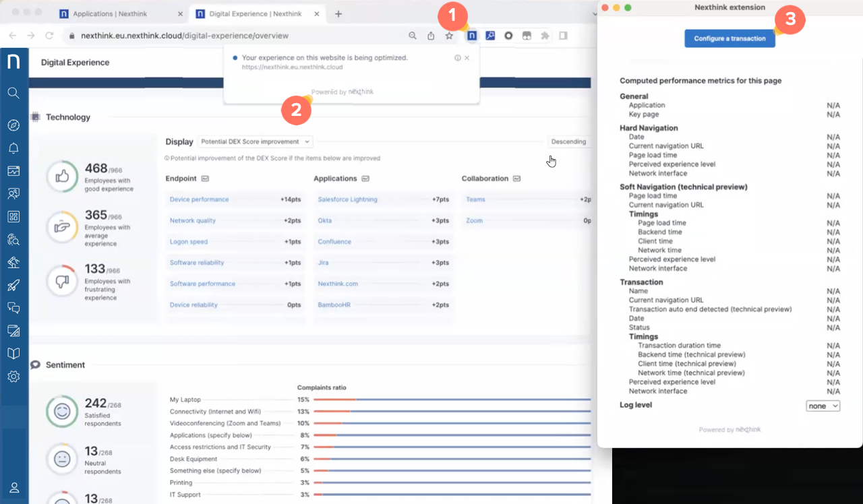Open the Potential DEX Score improvement dropdown
This screenshot has width=863, height=504.
256,142
